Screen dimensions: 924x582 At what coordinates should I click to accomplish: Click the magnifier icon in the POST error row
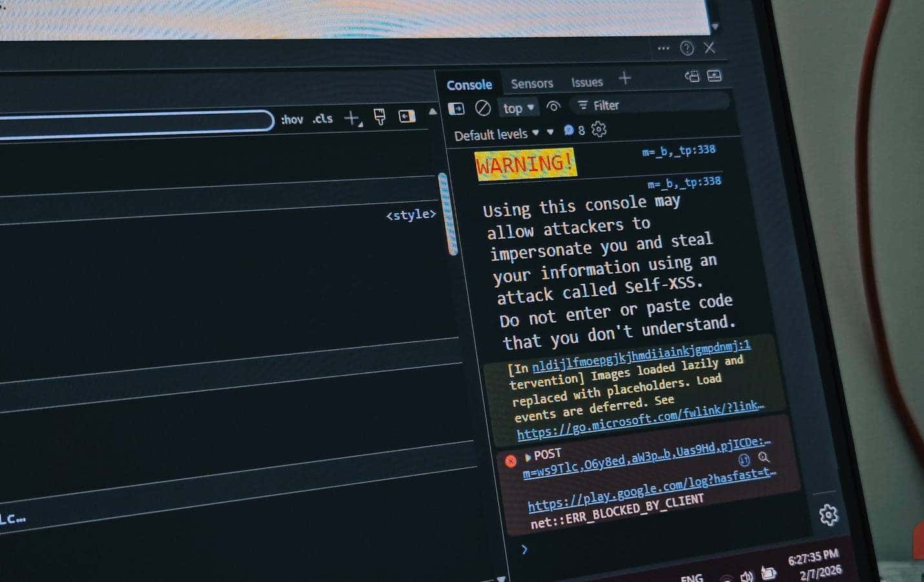click(764, 457)
